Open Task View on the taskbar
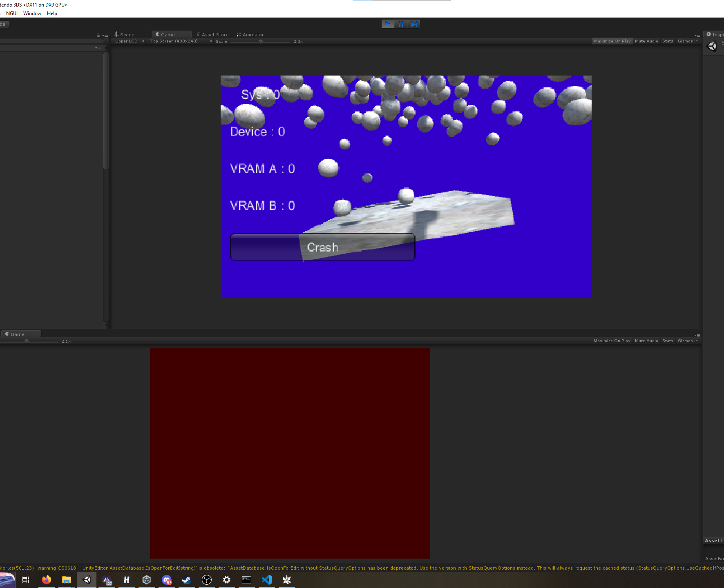The height and width of the screenshot is (588, 724). point(25,580)
